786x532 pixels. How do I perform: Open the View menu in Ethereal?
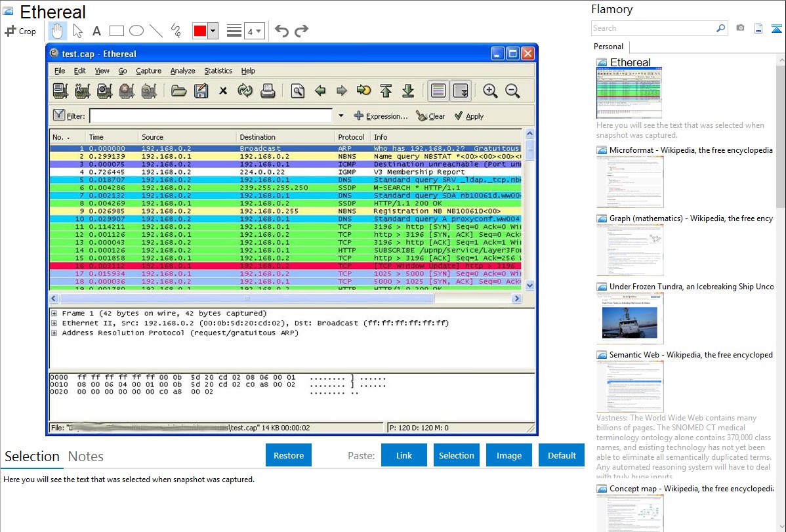[102, 71]
